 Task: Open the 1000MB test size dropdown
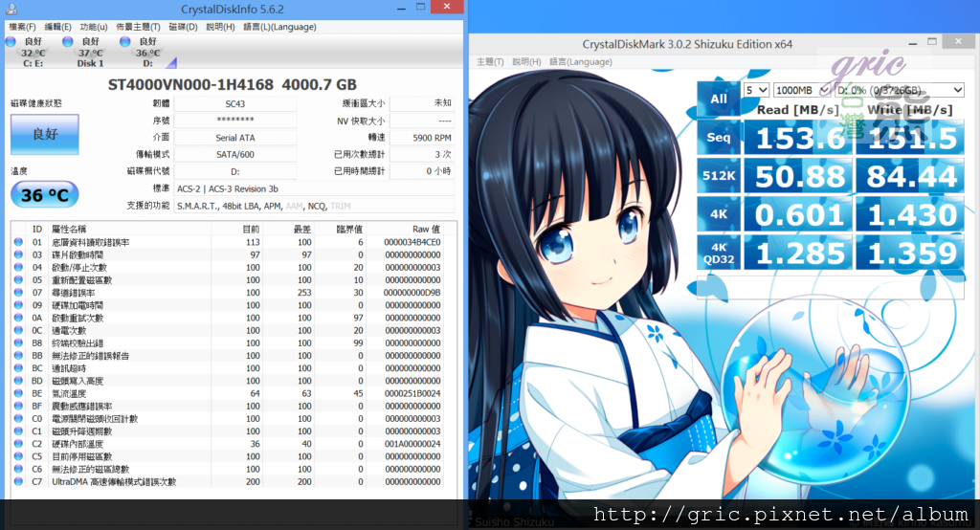click(801, 90)
